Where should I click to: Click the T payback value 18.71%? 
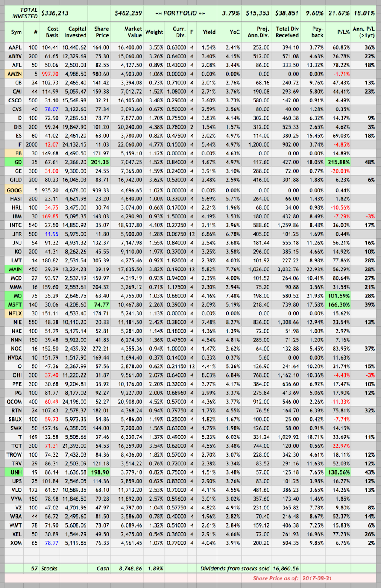point(316,437)
